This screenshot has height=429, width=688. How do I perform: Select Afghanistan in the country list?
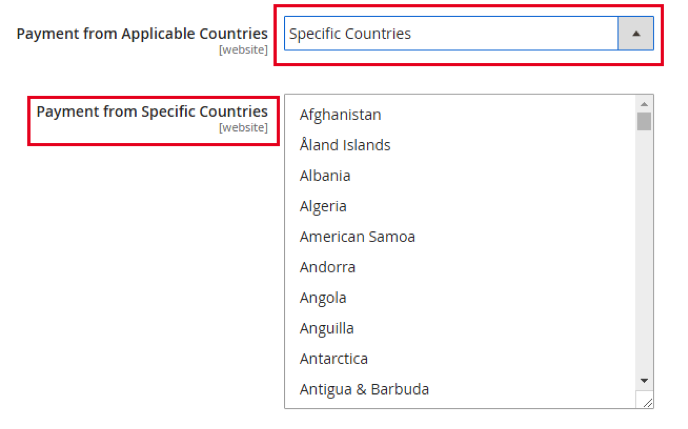coord(340,115)
